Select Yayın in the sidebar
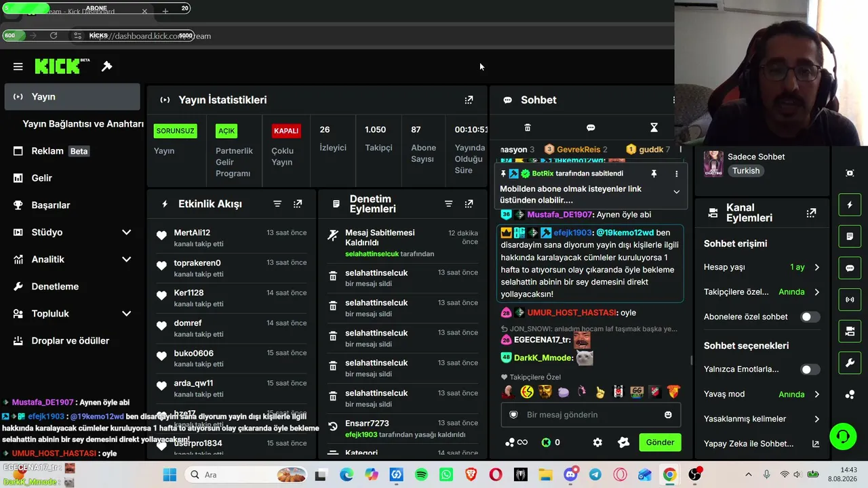The height and width of the screenshot is (488, 868). pyautogui.click(x=72, y=97)
